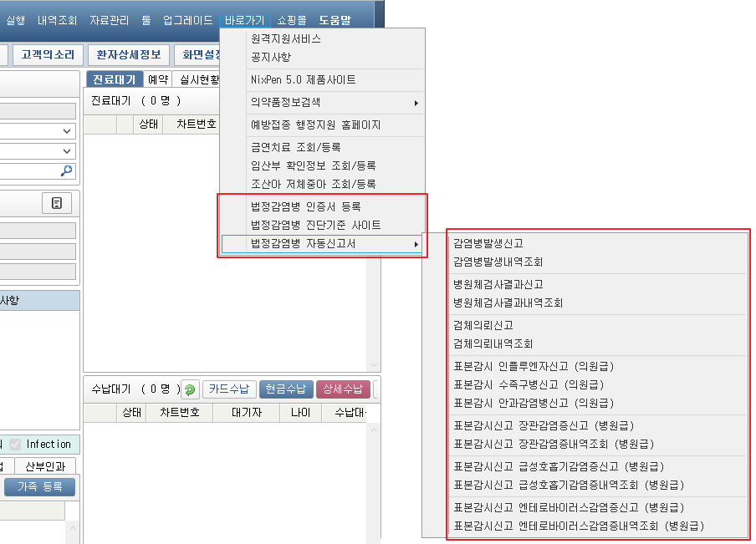This screenshot has width=756, height=544.
Task: Switch to the 예약 tab
Action: [158, 79]
